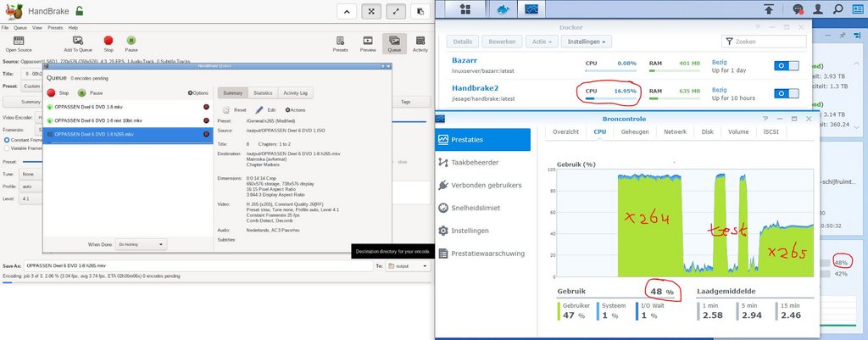The image size is (868, 340).
Task: Click the Docker whale taskbar icon
Action: (x=503, y=8)
